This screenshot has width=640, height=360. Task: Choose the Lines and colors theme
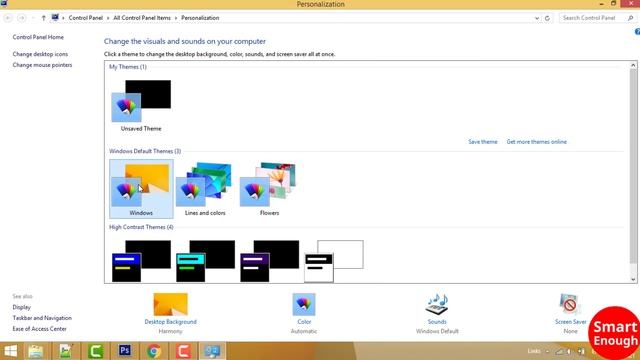205,189
